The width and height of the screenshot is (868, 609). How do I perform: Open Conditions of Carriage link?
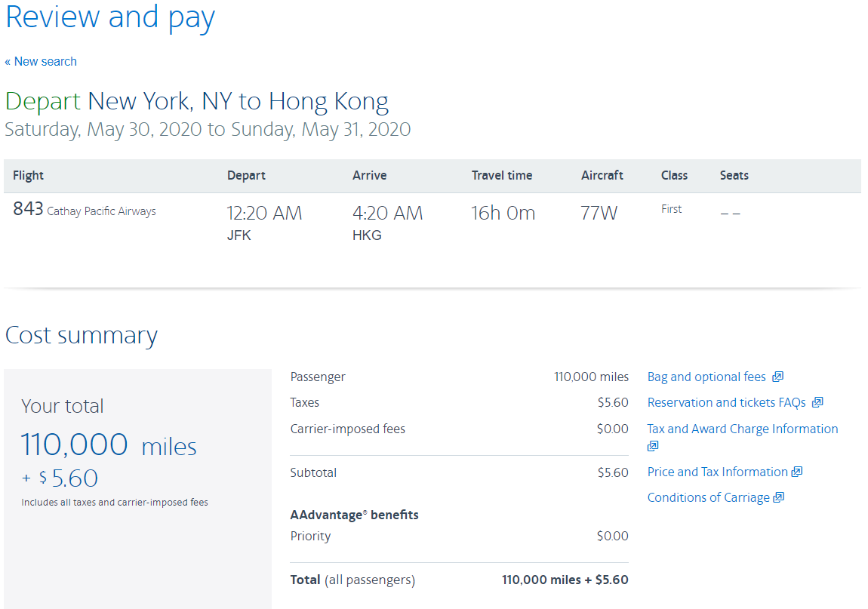[x=709, y=498]
